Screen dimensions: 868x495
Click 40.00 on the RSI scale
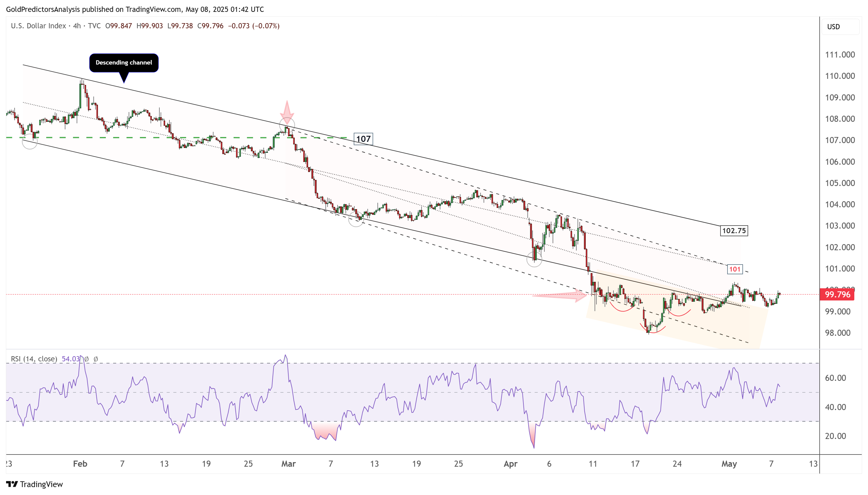pyautogui.click(x=835, y=407)
